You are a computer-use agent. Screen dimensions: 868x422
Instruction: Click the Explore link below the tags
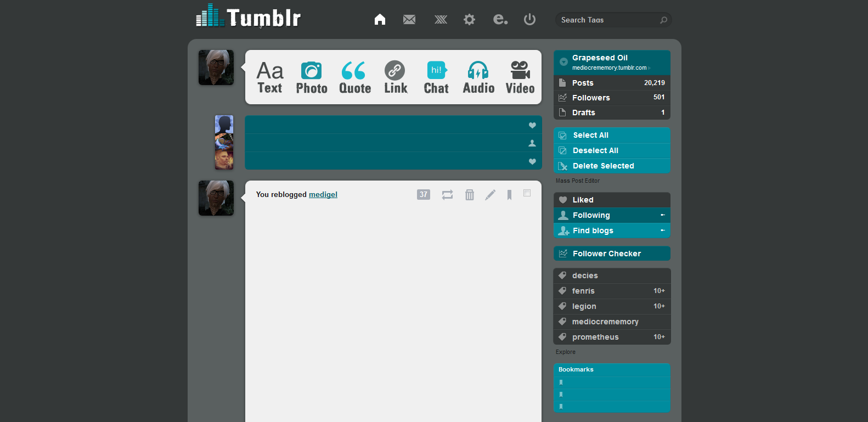click(x=566, y=352)
